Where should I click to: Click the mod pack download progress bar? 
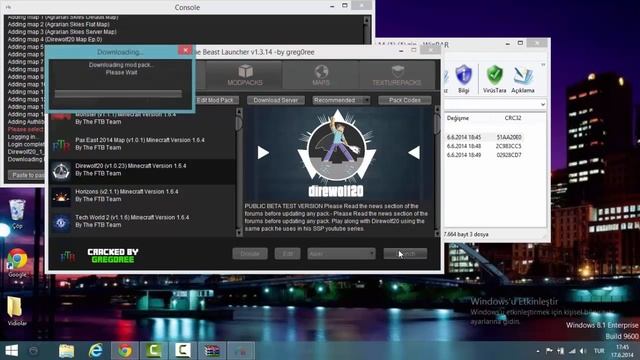(118, 94)
